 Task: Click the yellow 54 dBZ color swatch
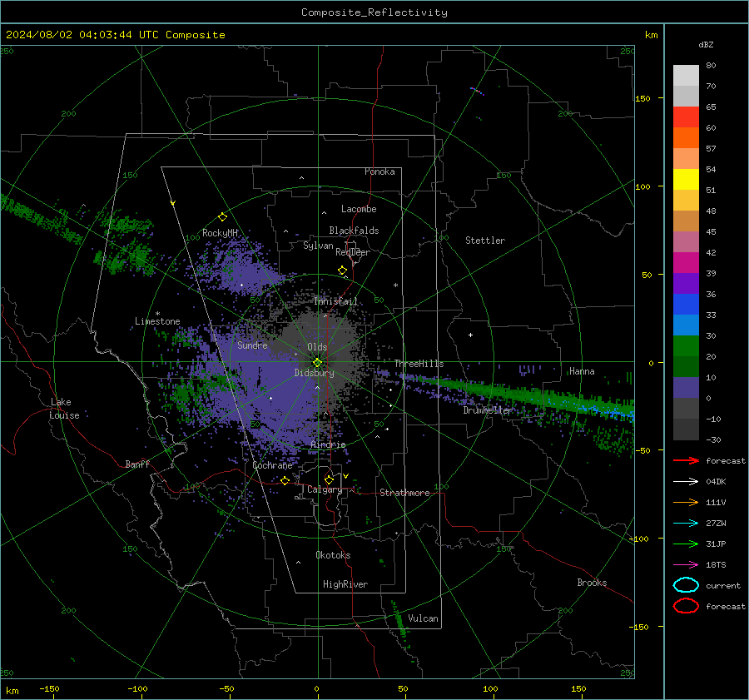pos(686,179)
